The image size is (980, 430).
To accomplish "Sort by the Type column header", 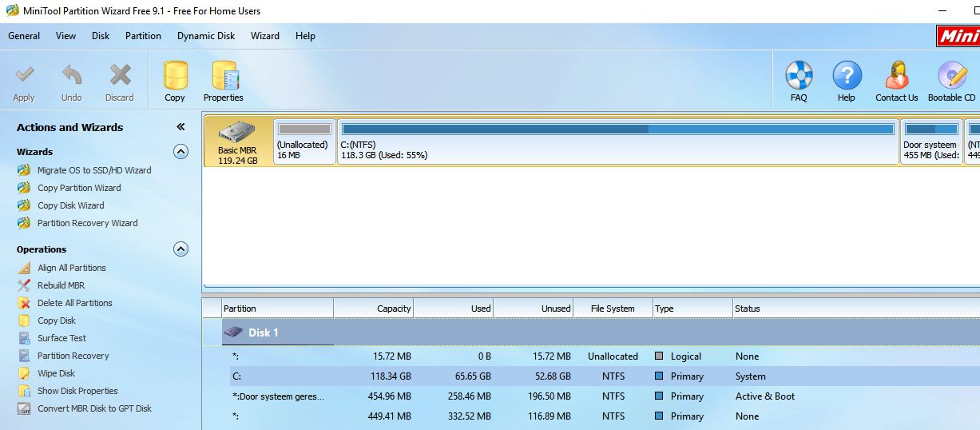I will point(693,309).
